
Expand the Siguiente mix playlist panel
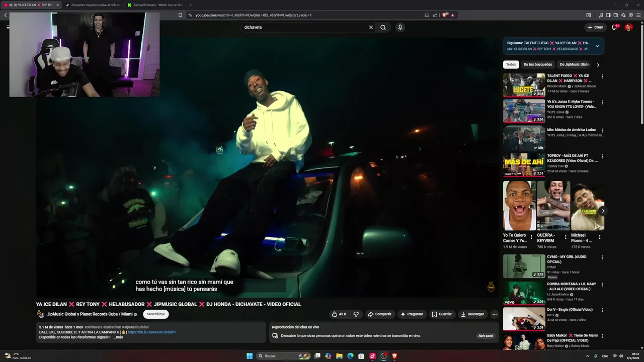597,46
